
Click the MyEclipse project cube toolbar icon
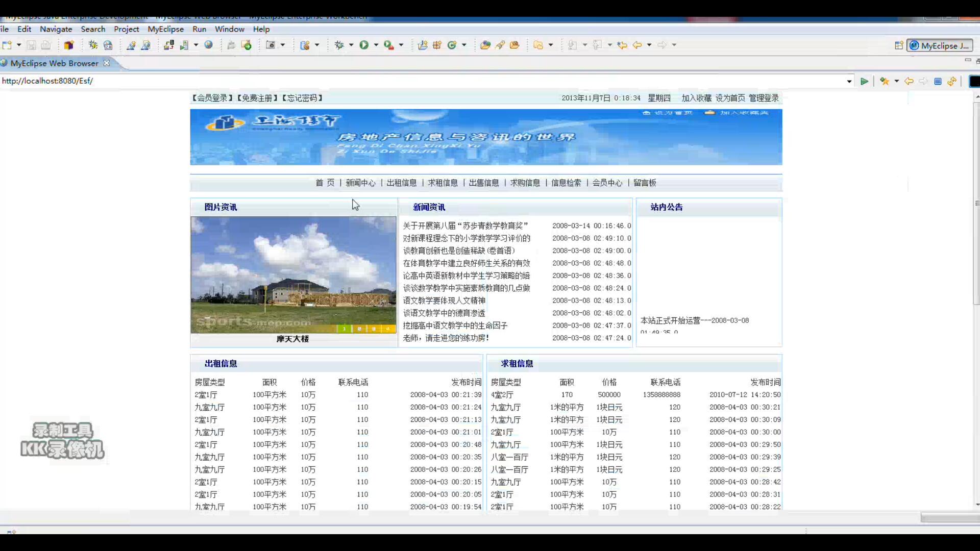pyautogui.click(x=69, y=45)
